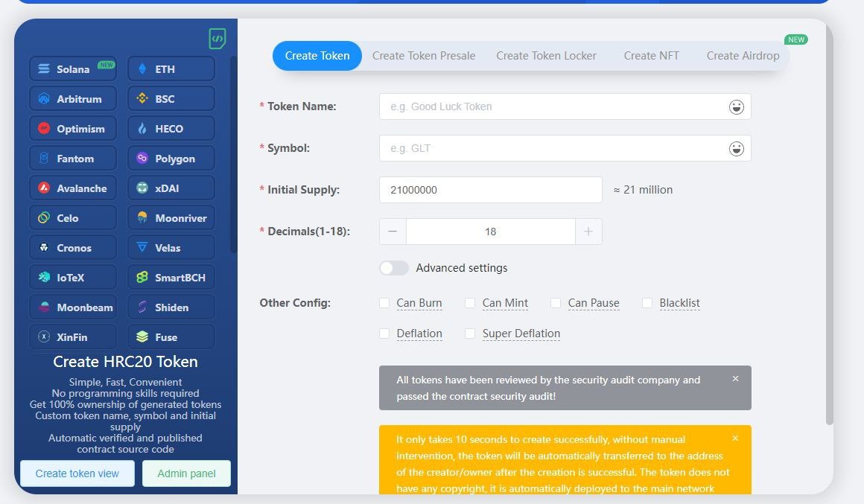Select the SmartBCH network

click(171, 277)
